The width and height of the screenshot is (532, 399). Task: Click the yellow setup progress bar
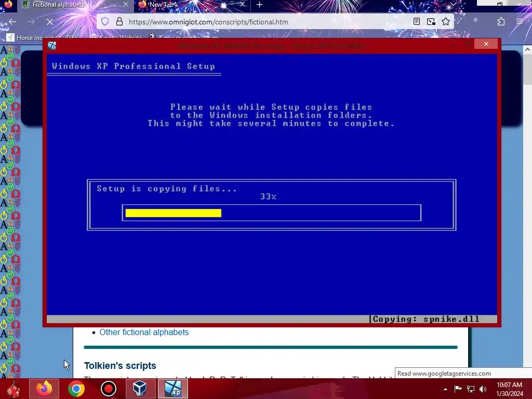[x=174, y=213]
